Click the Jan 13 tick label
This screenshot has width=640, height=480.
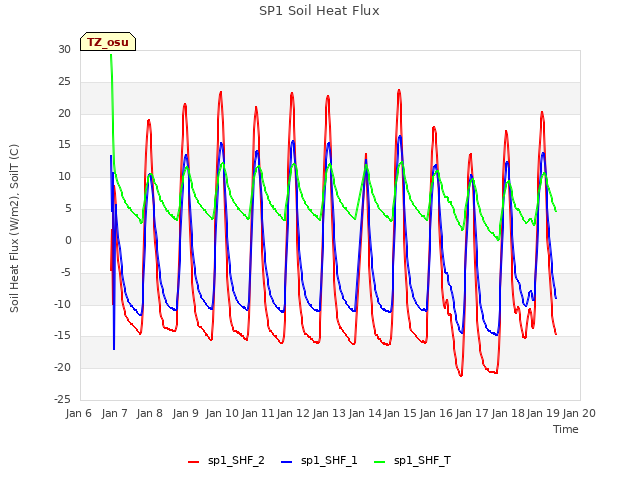tap(329, 413)
